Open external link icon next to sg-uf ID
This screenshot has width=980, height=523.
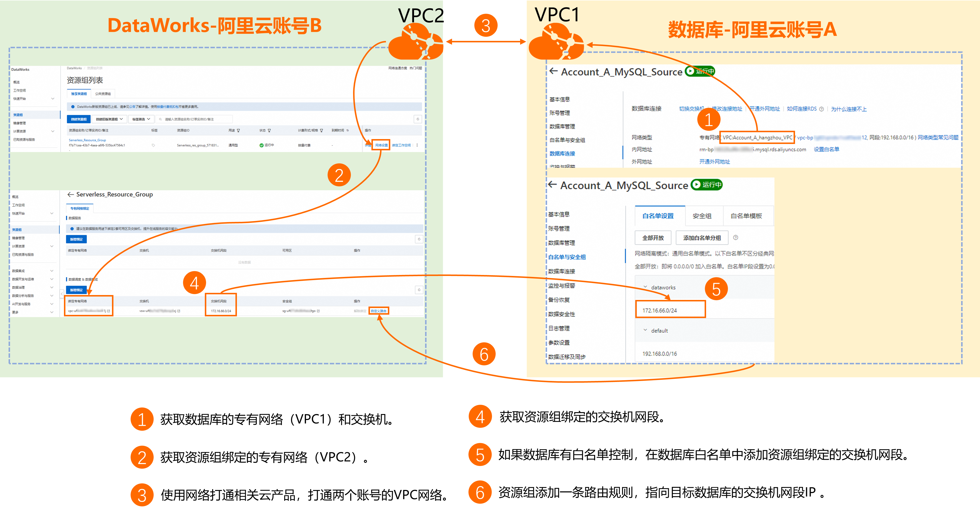(x=318, y=311)
